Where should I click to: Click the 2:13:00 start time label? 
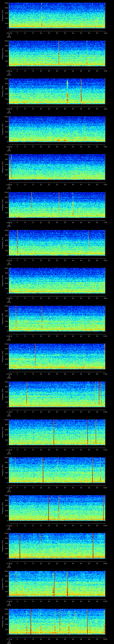pyautogui.click(x=9, y=487)
